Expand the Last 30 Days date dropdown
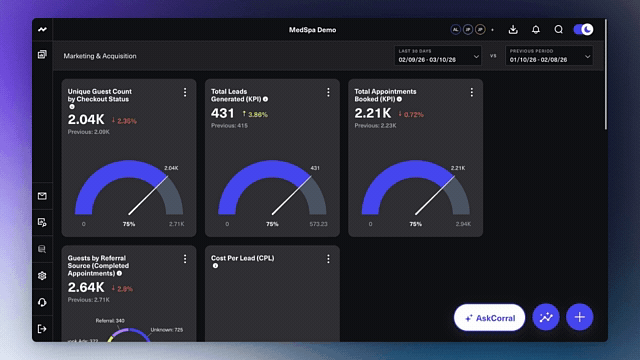 click(x=438, y=56)
